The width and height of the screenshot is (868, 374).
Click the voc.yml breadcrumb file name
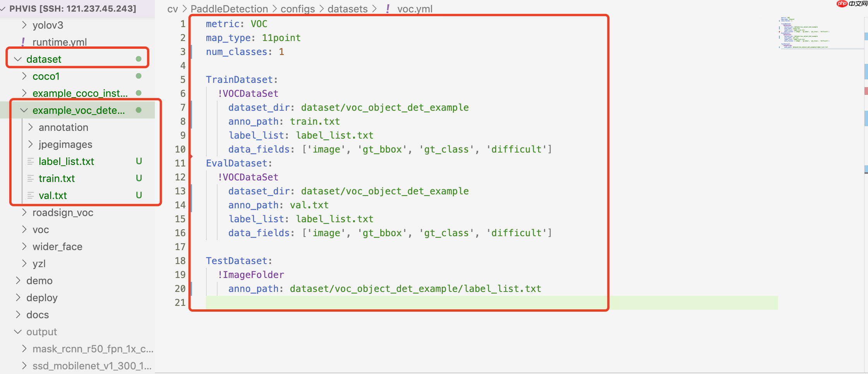415,9
